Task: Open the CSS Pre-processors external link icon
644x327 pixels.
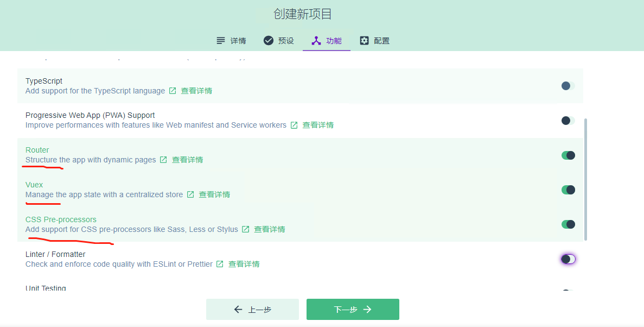Action: (x=245, y=229)
